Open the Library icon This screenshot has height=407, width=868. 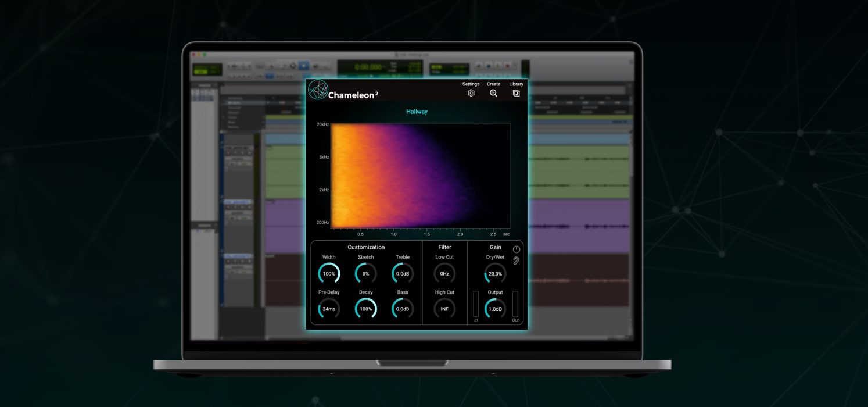coord(516,93)
